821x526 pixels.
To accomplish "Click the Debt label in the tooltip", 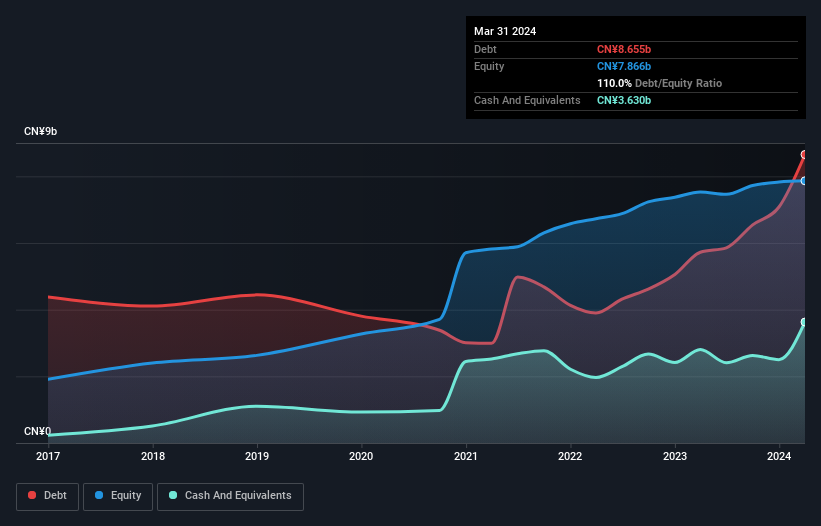I will pos(485,49).
